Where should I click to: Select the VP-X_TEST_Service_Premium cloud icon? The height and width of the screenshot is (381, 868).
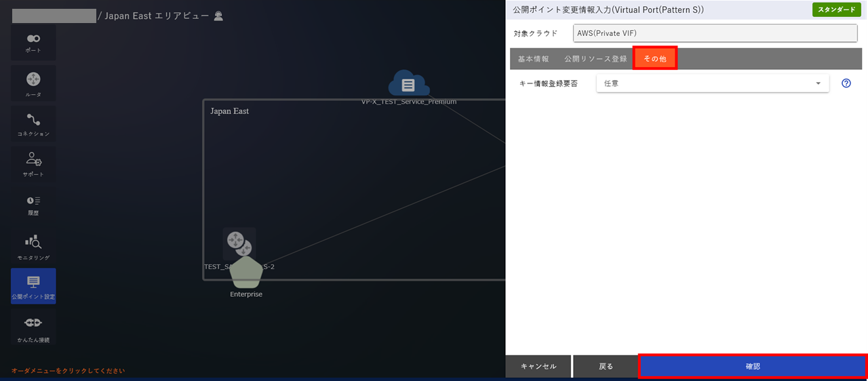click(x=408, y=84)
